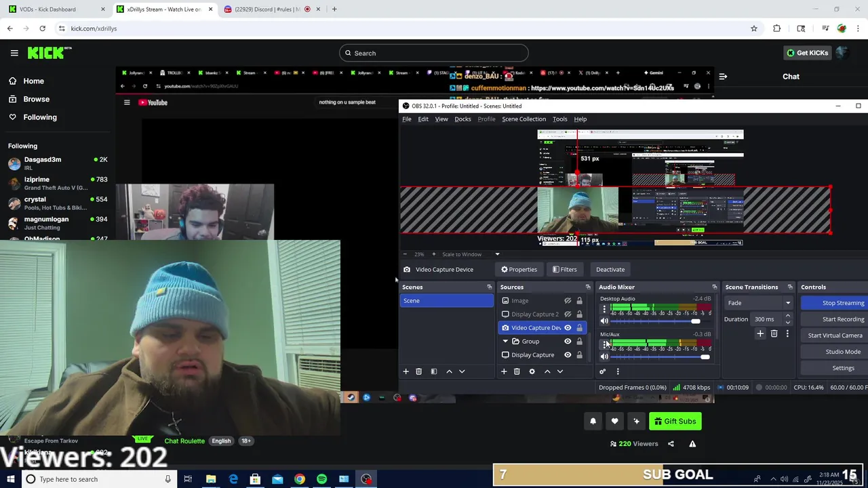Switch to the Discord browser tab
This screenshot has width=868, height=488.
coord(272,9)
